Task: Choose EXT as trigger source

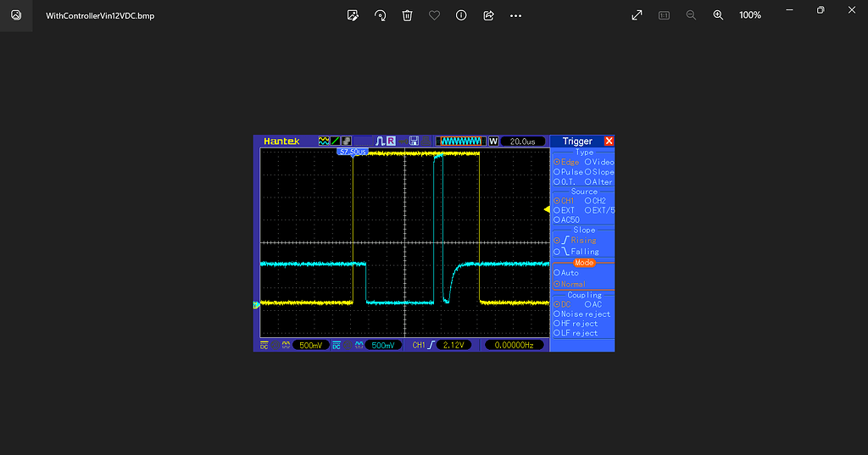Action: 564,210
